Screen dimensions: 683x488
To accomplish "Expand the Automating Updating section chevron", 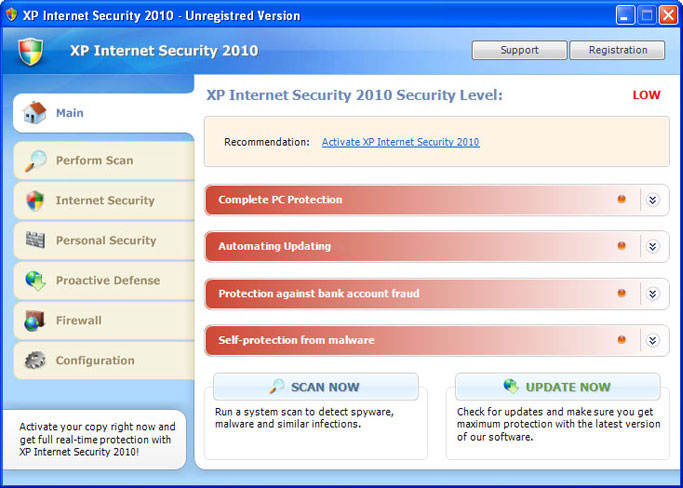I will (x=652, y=247).
